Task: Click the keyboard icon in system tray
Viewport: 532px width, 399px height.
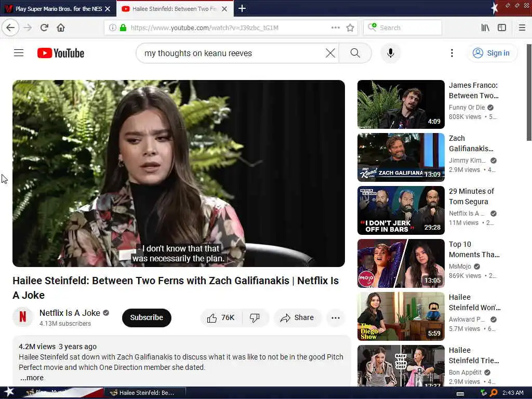Action: pos(460,394)
